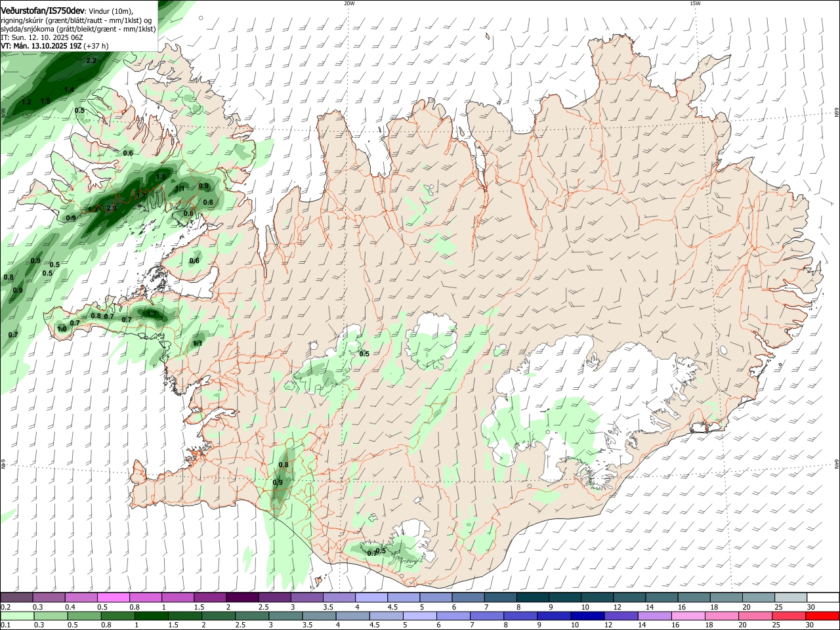Click the 15W longitude label
This screenshot has width=840, height=630.
695,3
